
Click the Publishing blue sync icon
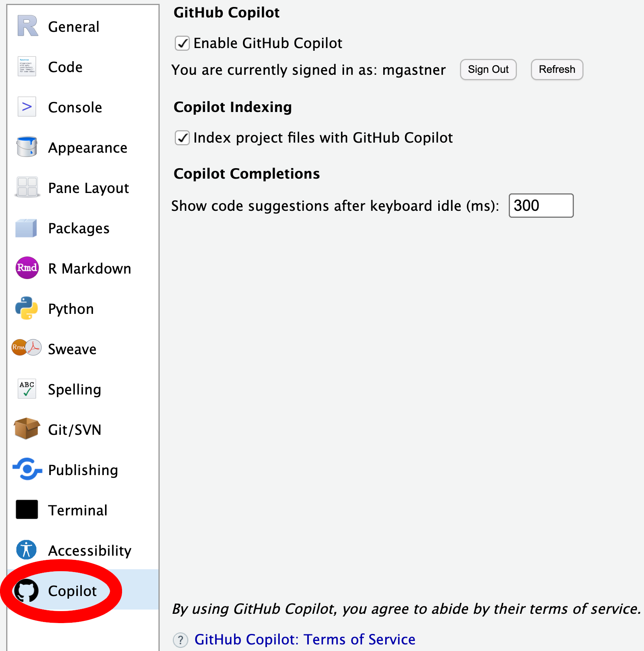tap(27, 469)
